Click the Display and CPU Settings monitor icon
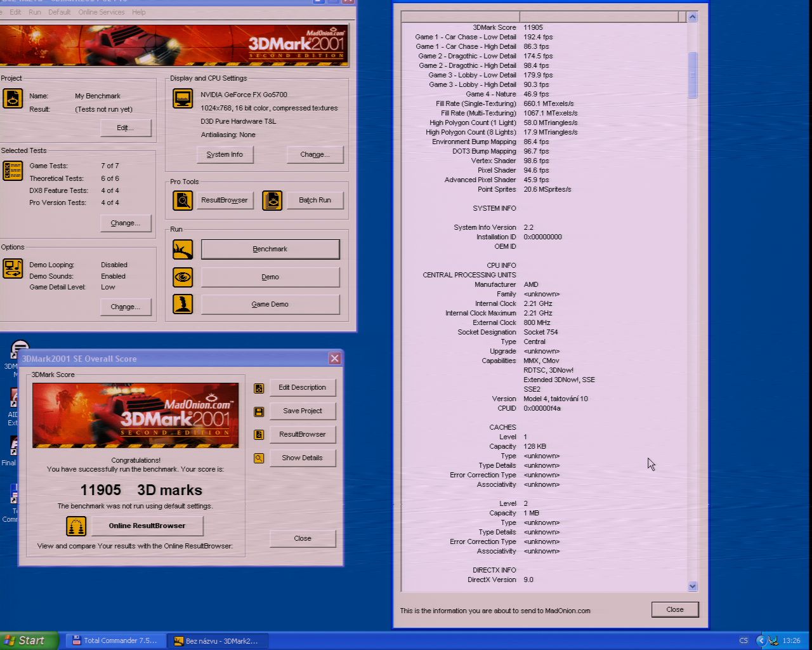Viewport: 812px width, 650px height. point(183,98)
